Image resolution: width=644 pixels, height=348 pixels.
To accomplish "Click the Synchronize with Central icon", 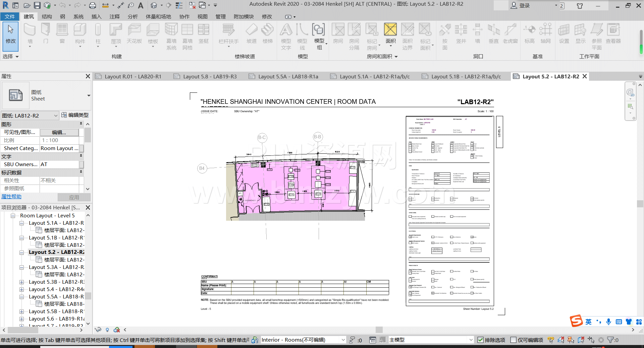I will 47,5.
